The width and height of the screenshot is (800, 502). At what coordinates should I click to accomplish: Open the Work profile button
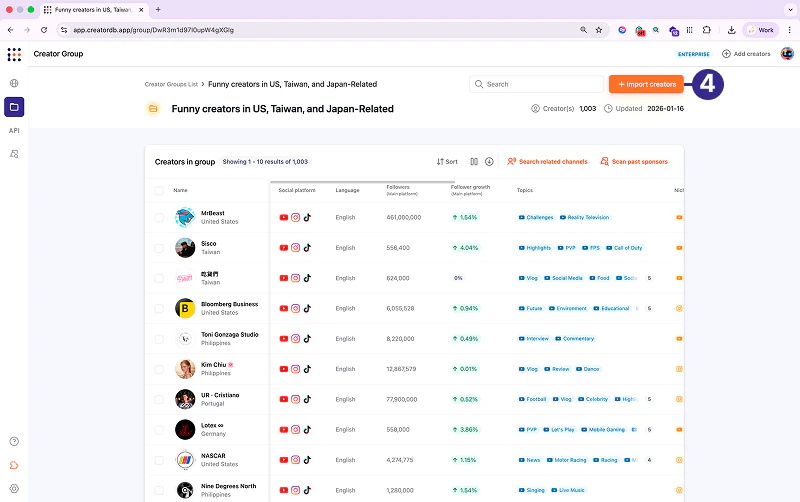[760, 30]
